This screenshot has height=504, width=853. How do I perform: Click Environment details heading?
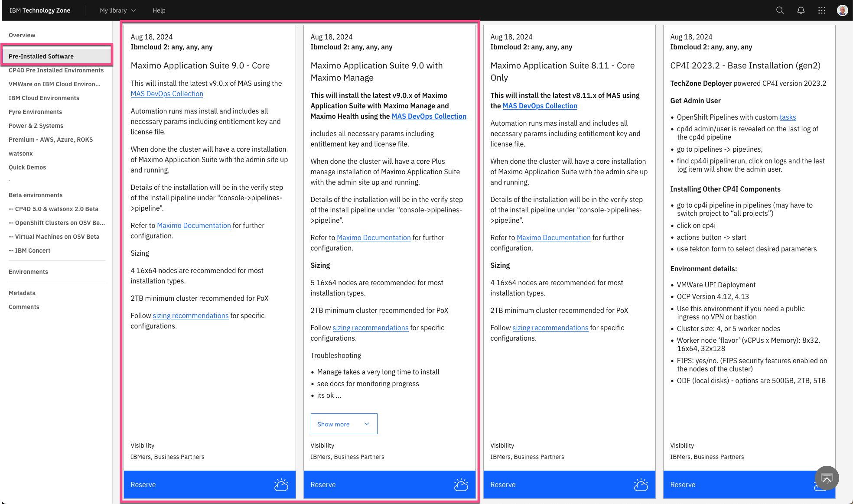[x=704, y=269]
